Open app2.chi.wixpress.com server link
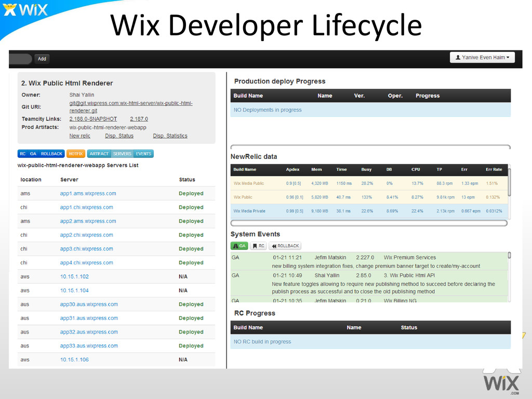This screenshot has height=399, width=532. coord(87,235)
